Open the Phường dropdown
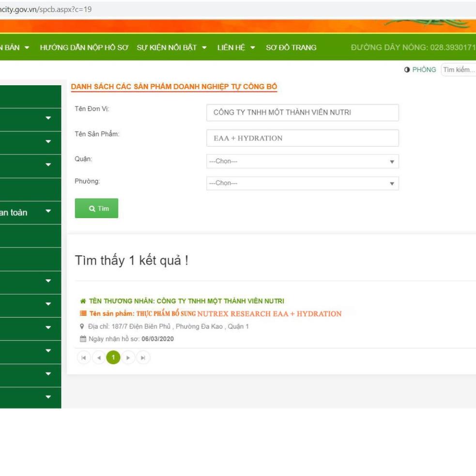Image resolution: width=476 pixels, height=476 pixels. click(302, 184)
